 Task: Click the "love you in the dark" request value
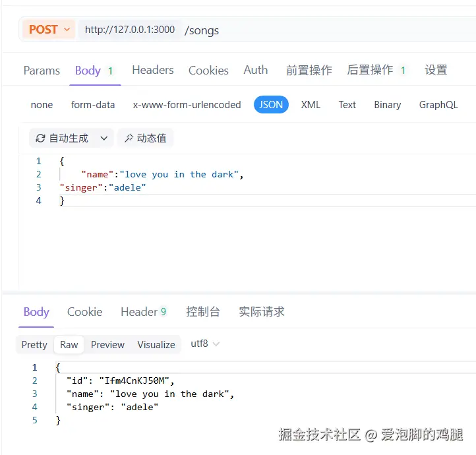(x=179, y=174)
